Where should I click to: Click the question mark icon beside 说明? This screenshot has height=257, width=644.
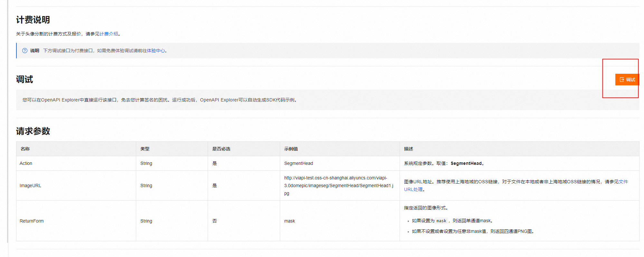coord(25,51)
